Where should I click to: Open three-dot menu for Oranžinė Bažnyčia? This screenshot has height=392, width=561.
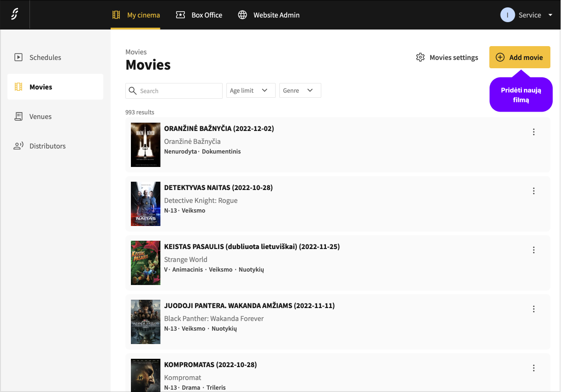[x=534, y=132]
